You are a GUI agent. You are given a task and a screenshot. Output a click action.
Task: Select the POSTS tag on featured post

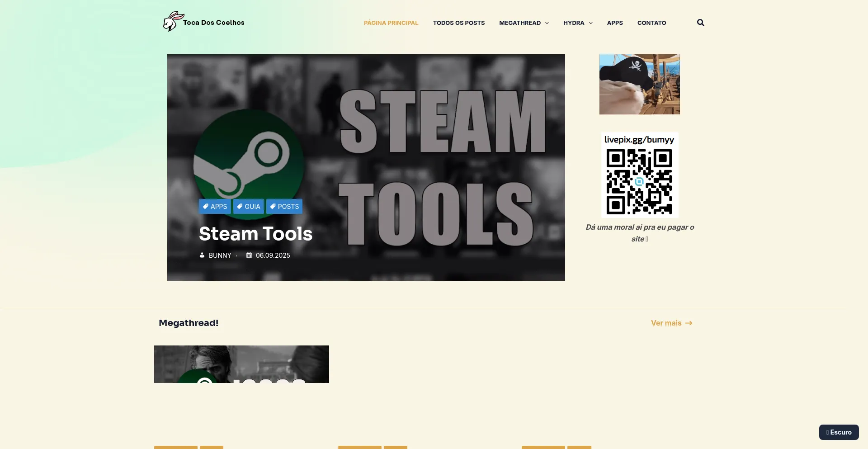click(x=284, y=207)
